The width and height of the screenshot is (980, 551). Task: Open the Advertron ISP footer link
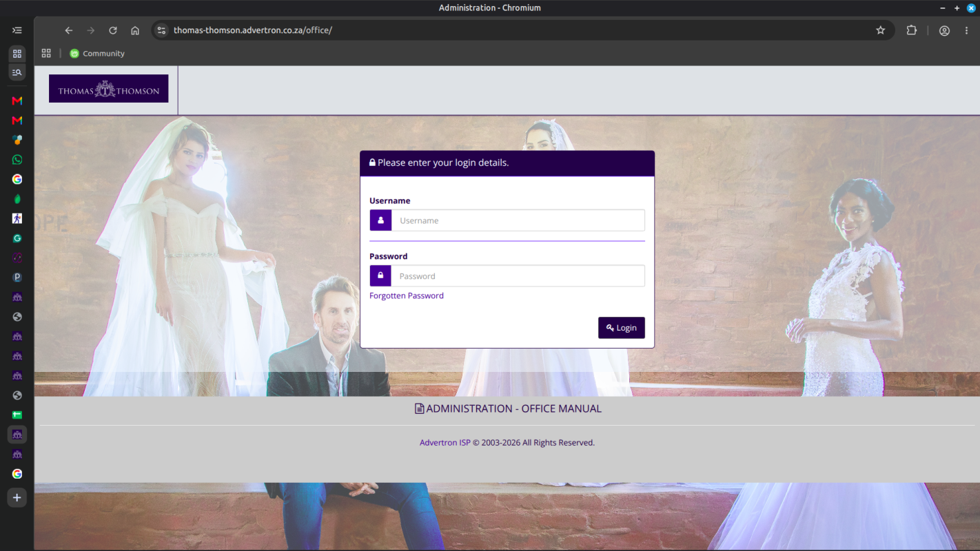click(445, 443)
